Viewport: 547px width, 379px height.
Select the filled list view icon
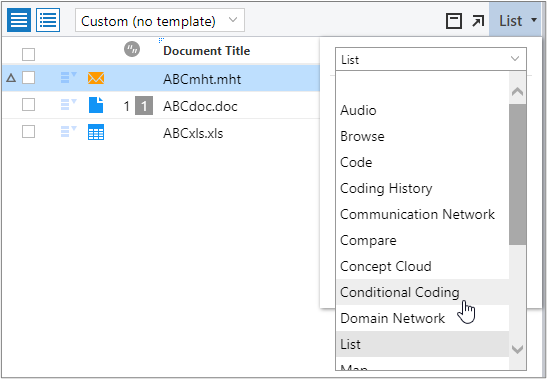19,20
